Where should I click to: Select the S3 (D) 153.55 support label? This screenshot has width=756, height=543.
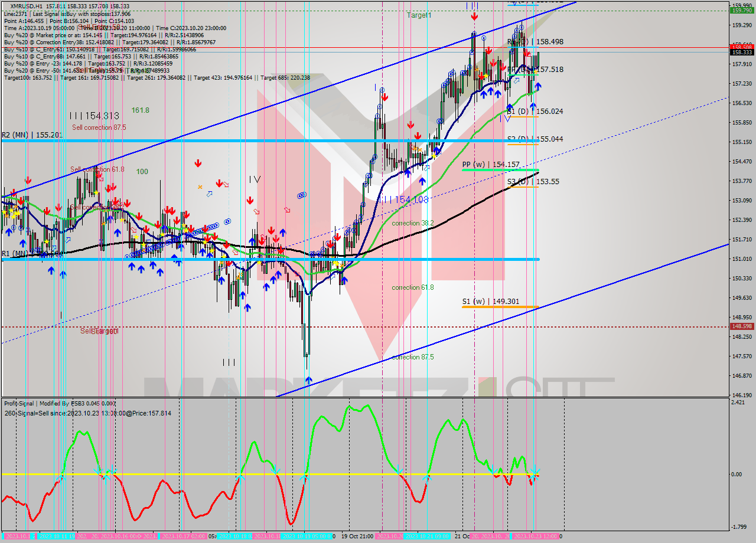coord(533,182)
